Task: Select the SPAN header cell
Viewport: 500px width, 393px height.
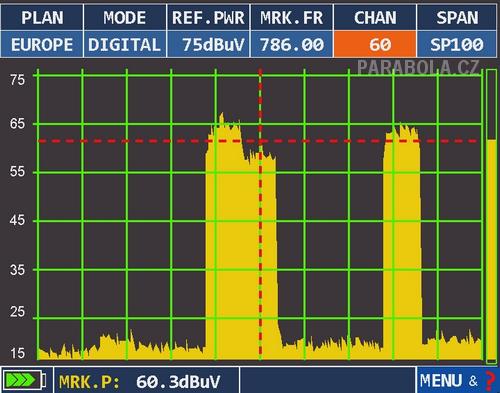Action: pyautogui.click(x=457, y=17)
